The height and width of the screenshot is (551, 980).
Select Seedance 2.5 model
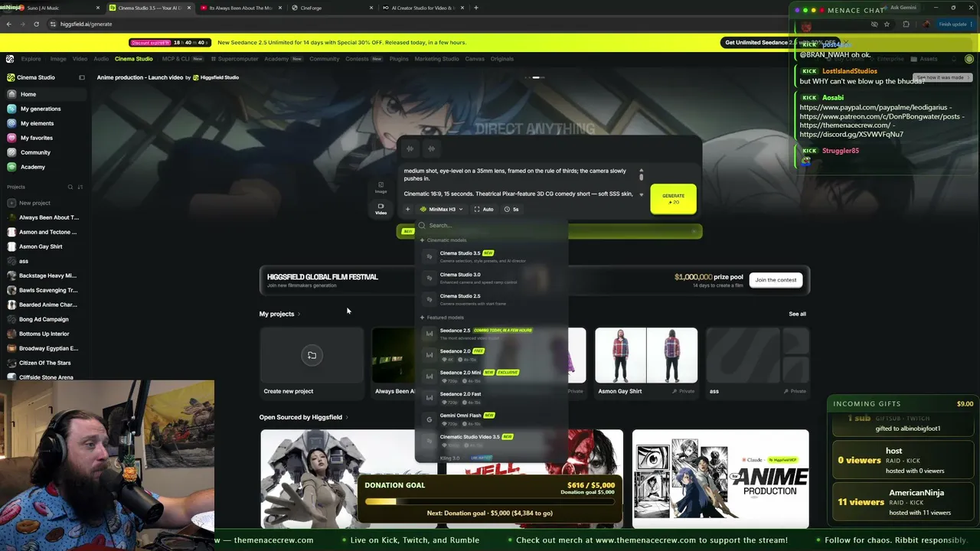tap(492, 334)
